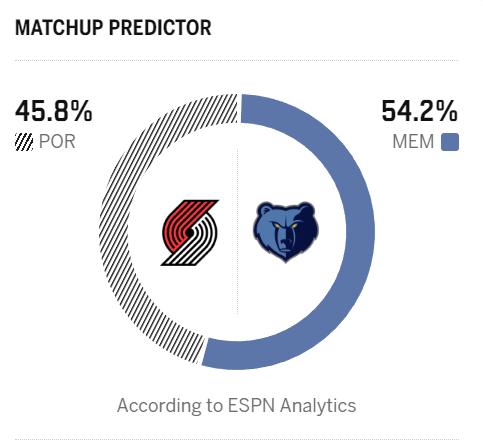Select the 45.8% percentage value
Screen dimensions: 483x440
54,111
